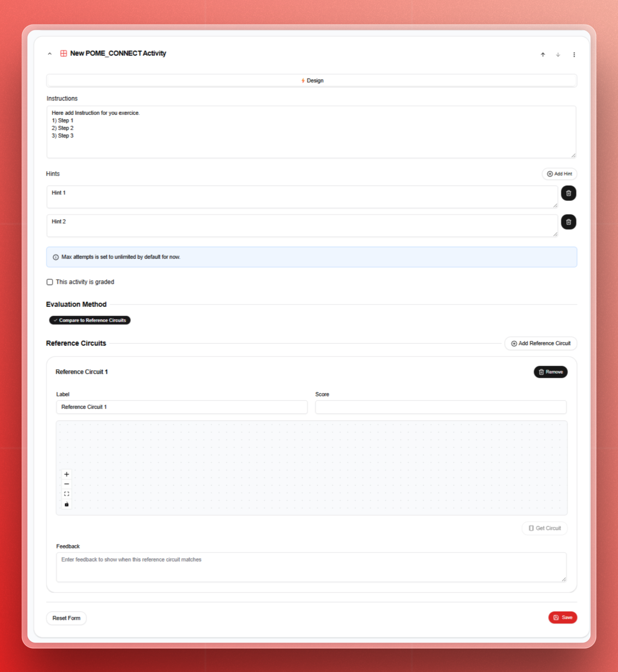Click the Score input field
Viewport: 618px width, 672px height.
[441, 407]
